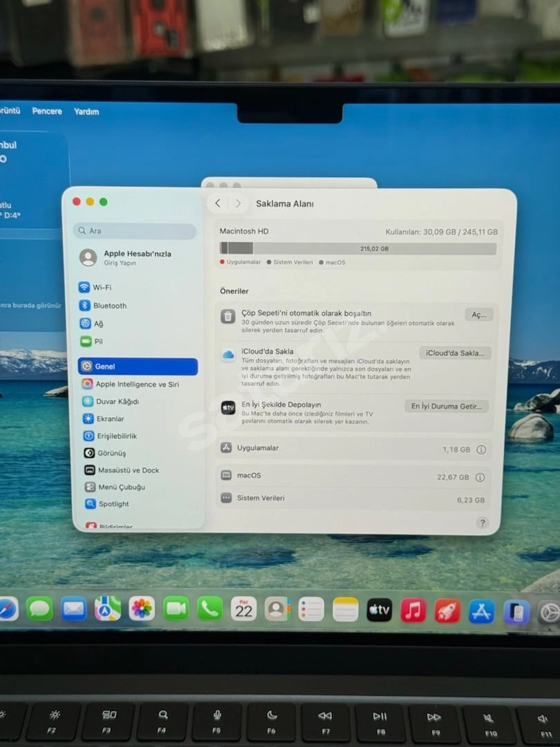Open Music from the Dock

413,610
